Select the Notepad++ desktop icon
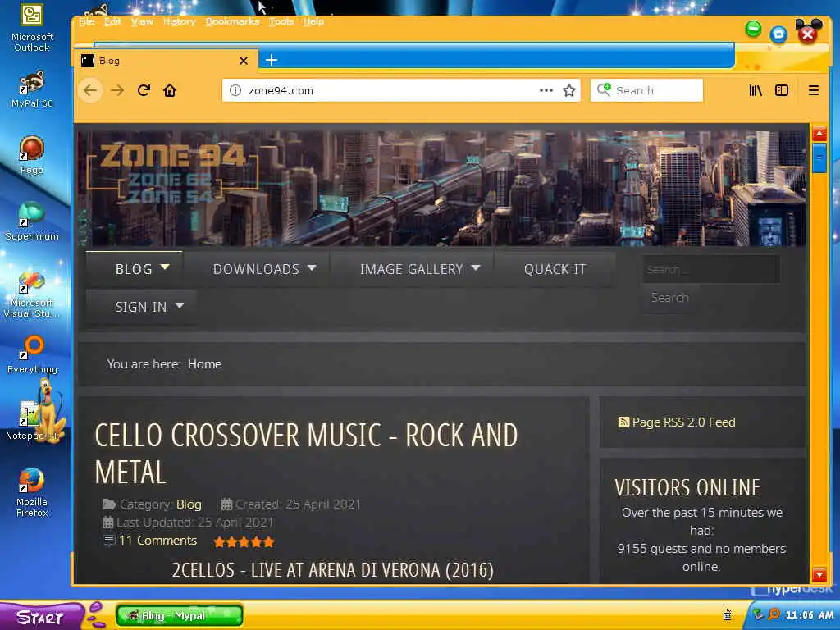The width and height of the screenshot is (840, 630). pos(32,421)
